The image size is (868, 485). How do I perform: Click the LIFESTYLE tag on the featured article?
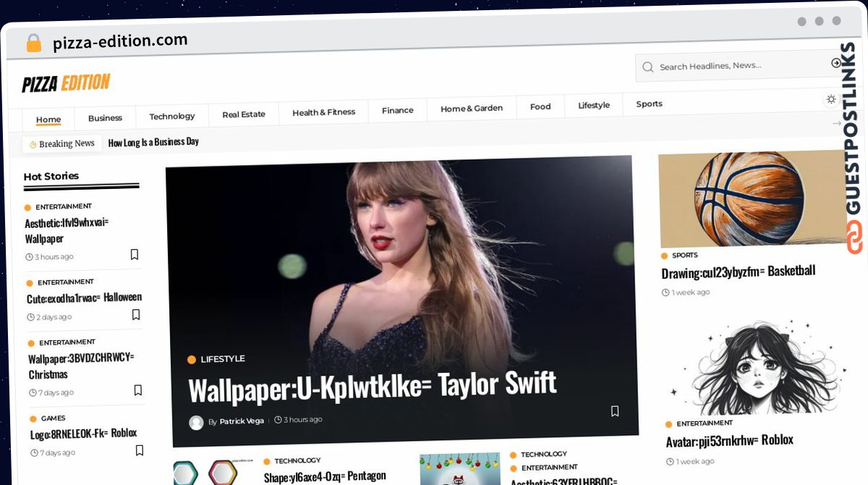223,359
